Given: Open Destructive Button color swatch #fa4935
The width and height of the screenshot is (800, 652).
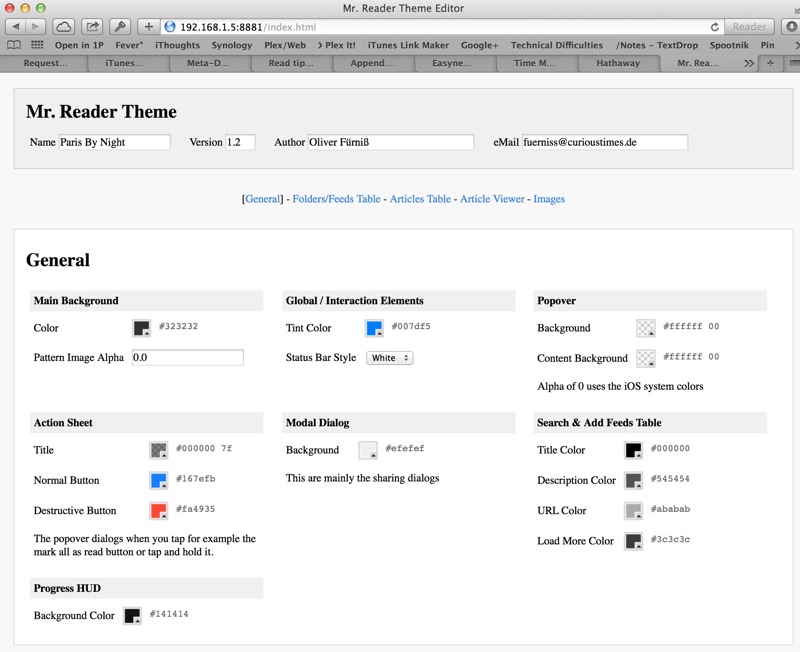Looking at the screenshot, I should (x=159, y=510).
